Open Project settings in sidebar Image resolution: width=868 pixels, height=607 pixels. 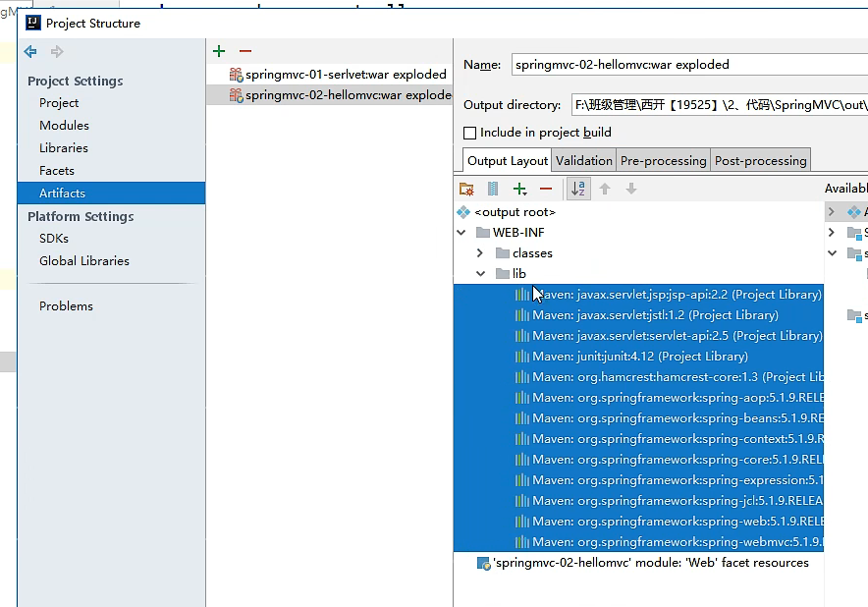click(59, 103)
